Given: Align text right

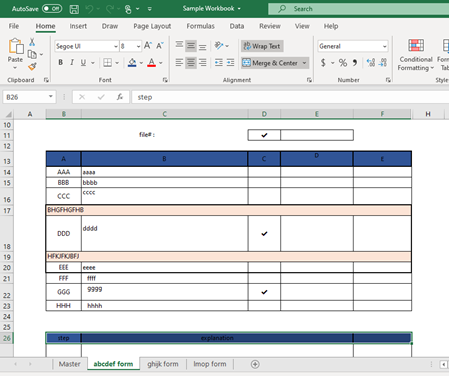Looking at the screenshot, I should (202, 62).
